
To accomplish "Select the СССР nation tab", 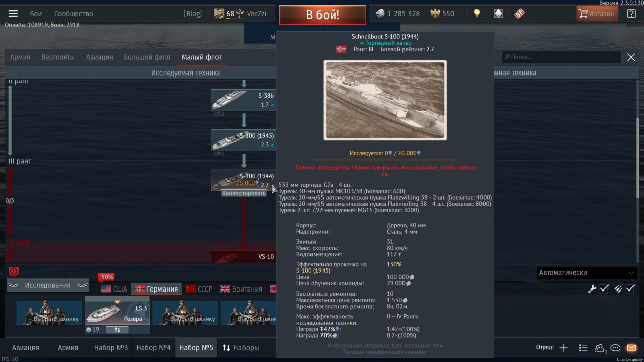I will tap(199, 289).
